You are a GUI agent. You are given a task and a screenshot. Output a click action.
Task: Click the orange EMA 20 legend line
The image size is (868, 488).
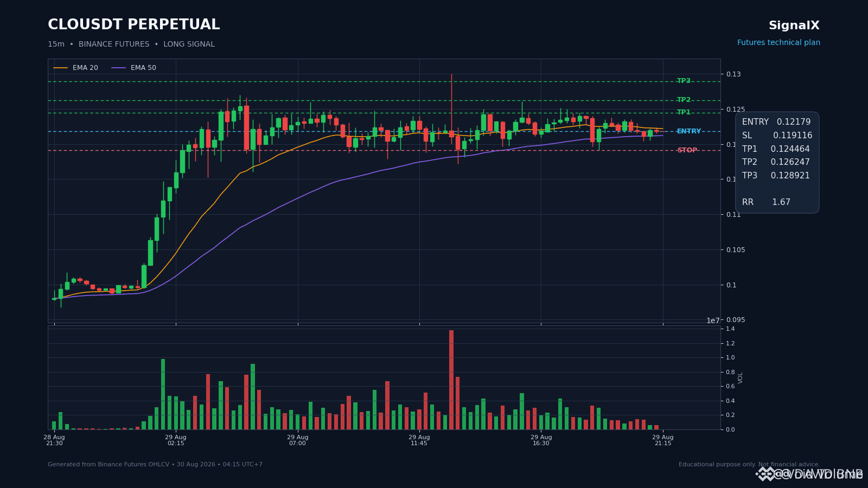(x=61, y=68)
